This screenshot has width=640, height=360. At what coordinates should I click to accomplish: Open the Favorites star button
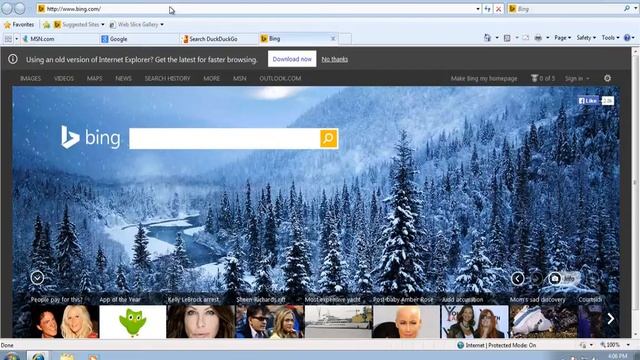19,24
